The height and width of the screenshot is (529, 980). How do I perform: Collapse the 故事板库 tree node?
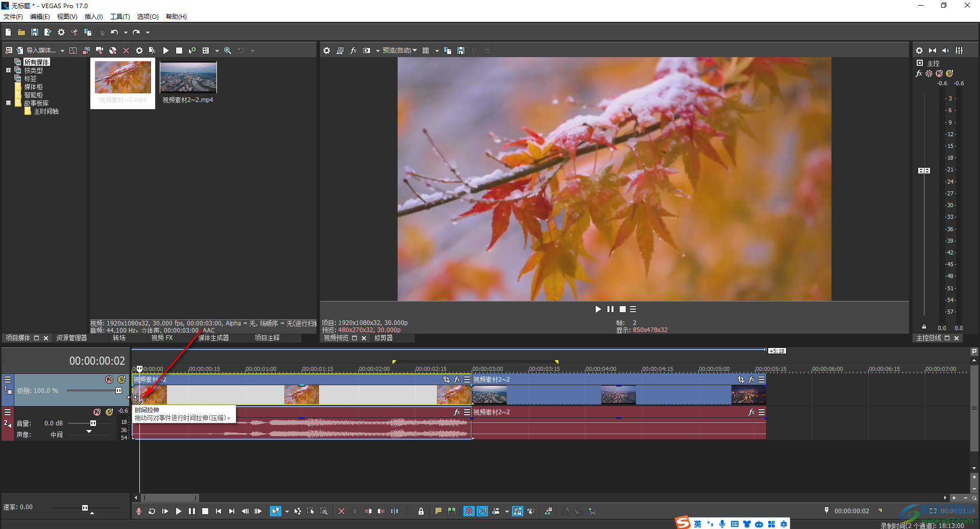coord(8,103)
